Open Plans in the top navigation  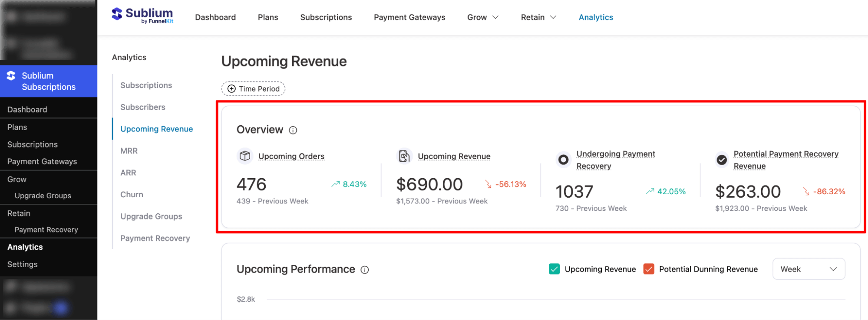coord(268,17)
